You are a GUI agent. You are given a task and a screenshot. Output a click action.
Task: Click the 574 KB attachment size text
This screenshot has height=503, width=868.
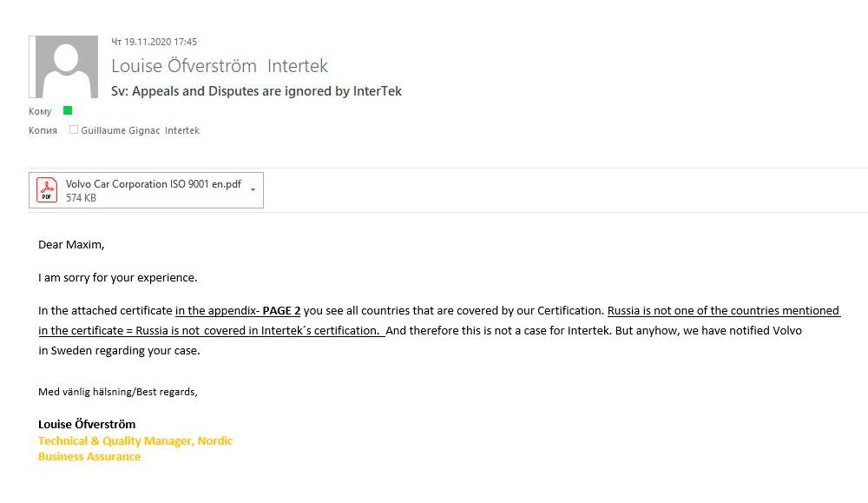81,198
